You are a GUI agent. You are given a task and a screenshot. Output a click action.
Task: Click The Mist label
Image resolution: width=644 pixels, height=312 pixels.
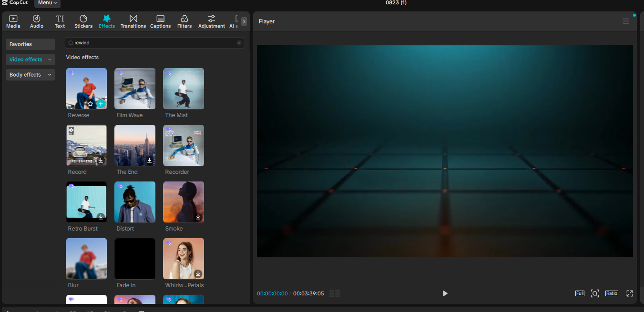click(x=176, y=115)
